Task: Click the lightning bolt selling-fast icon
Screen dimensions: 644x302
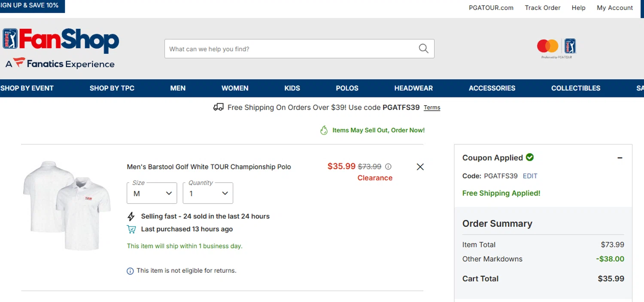Action: coord(131,217)
